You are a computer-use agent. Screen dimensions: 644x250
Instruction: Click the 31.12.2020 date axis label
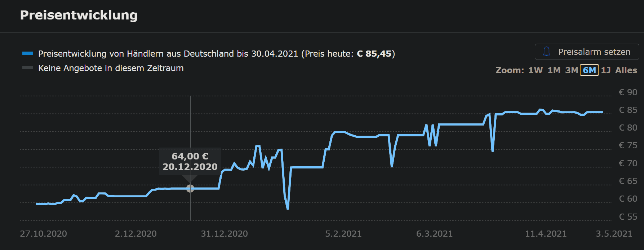pos(224,234)
